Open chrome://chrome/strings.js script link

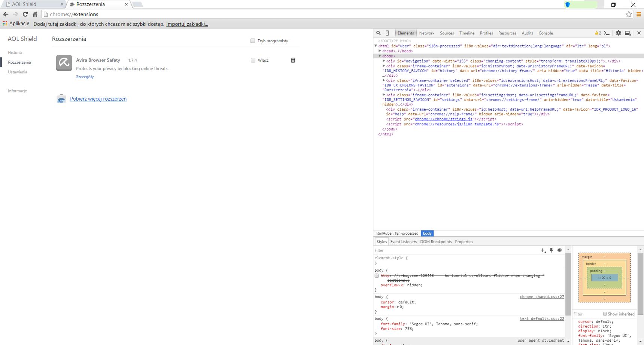444,119
